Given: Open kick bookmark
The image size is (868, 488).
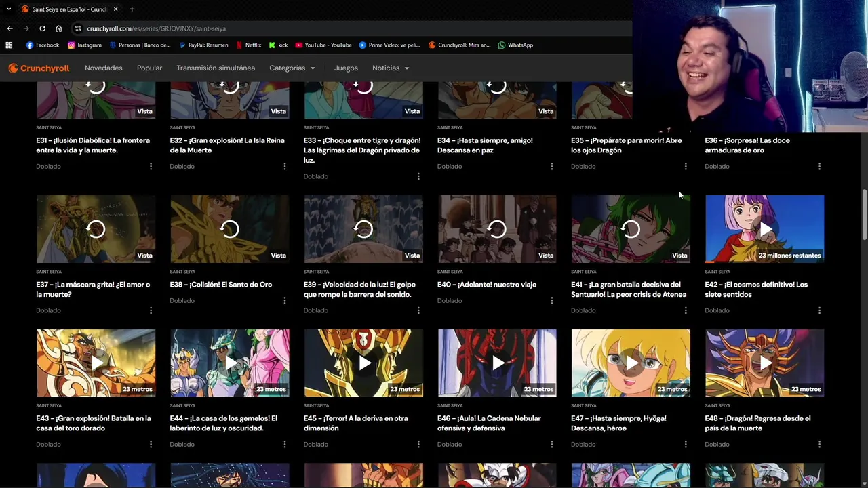Looking at the screenshot, I should click(278, 45).
